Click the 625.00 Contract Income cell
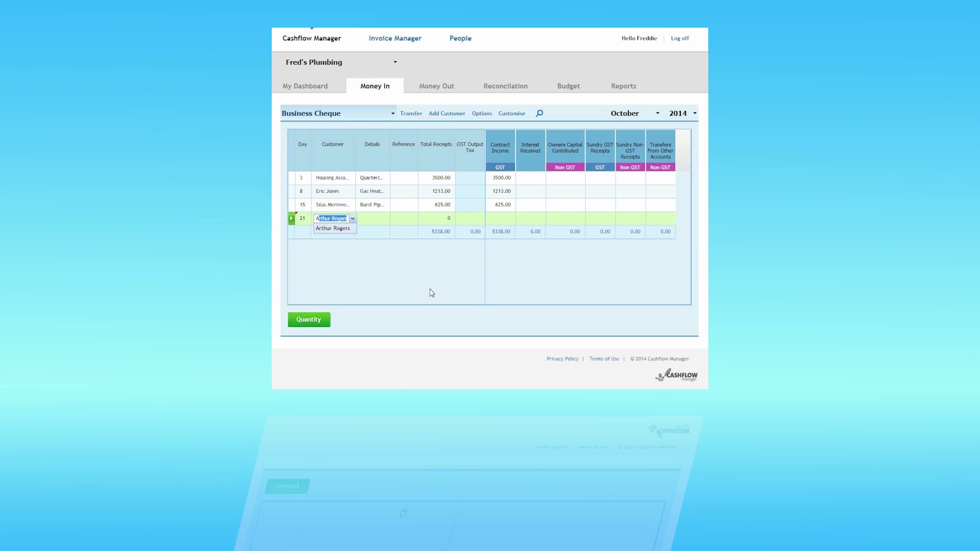Screen dimensions: 980x551 point(500,205)
